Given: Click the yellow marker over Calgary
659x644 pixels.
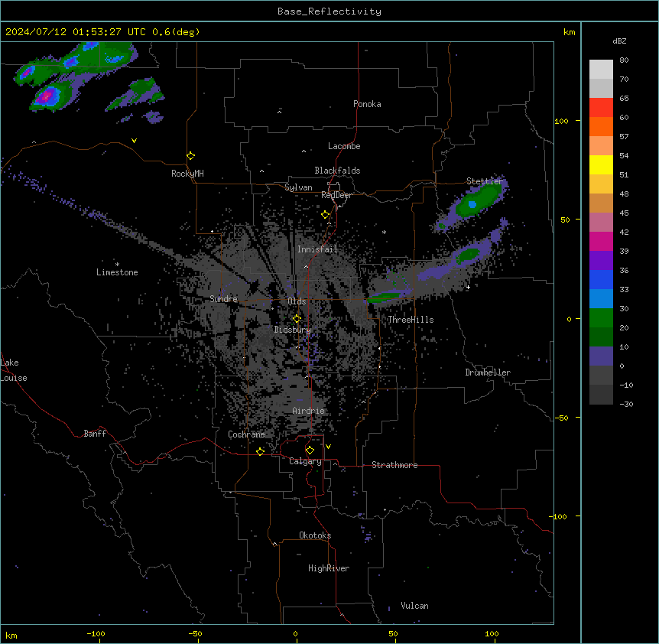Looking at the screenshot, I should pyautogui.click(x=310, y=450).
